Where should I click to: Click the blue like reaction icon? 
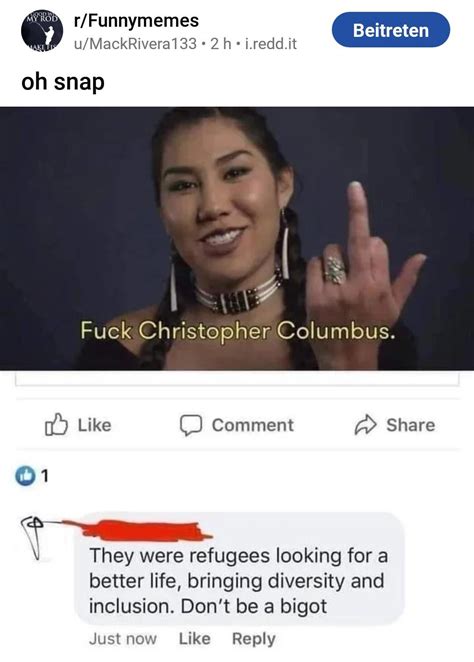25,476
